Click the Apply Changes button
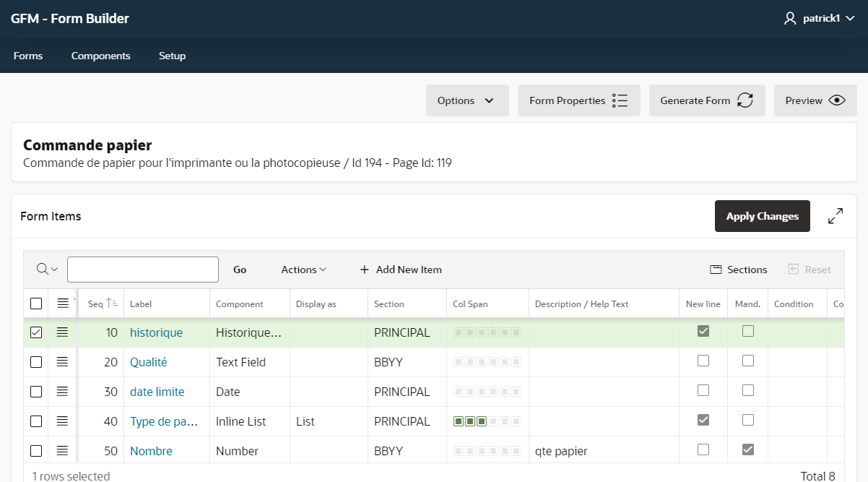868x482 pixels. [x=762, y=215]
